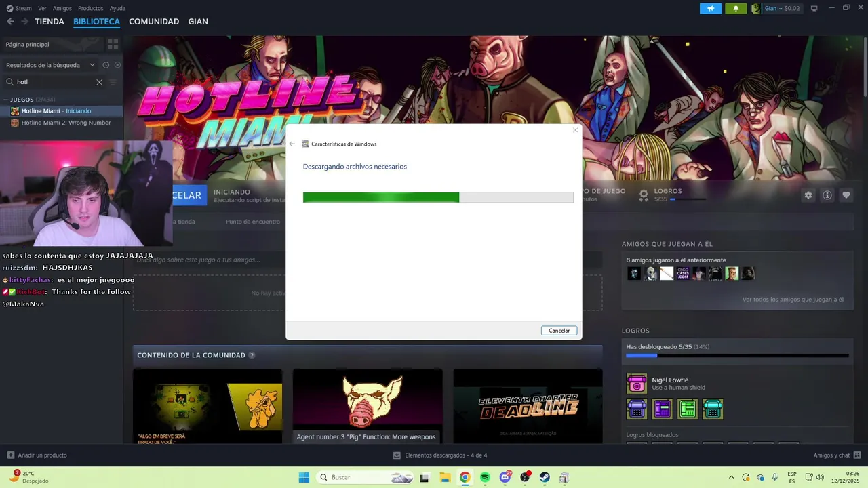Open Amigos y chat
This screenshot has width=868, height=488.
pos(837,455)
